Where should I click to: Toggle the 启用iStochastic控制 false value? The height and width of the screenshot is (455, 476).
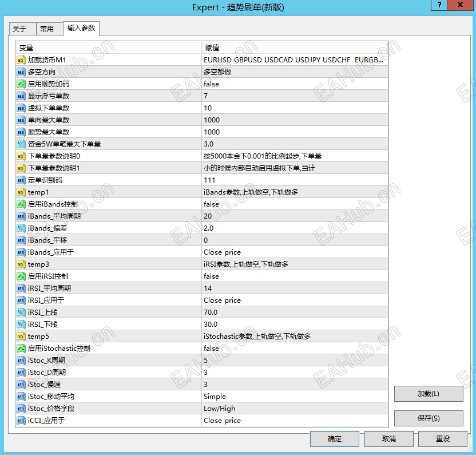click(295, 349)
